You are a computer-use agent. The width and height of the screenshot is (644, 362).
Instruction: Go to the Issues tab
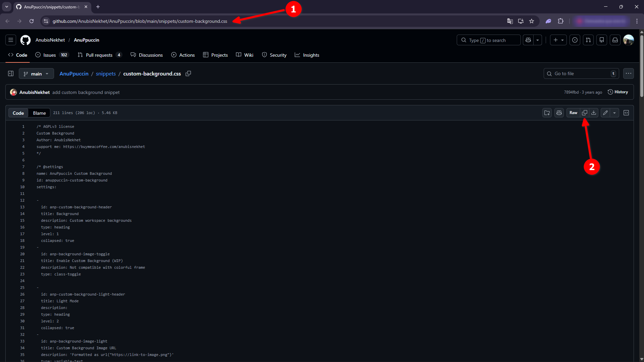point(49,55)
